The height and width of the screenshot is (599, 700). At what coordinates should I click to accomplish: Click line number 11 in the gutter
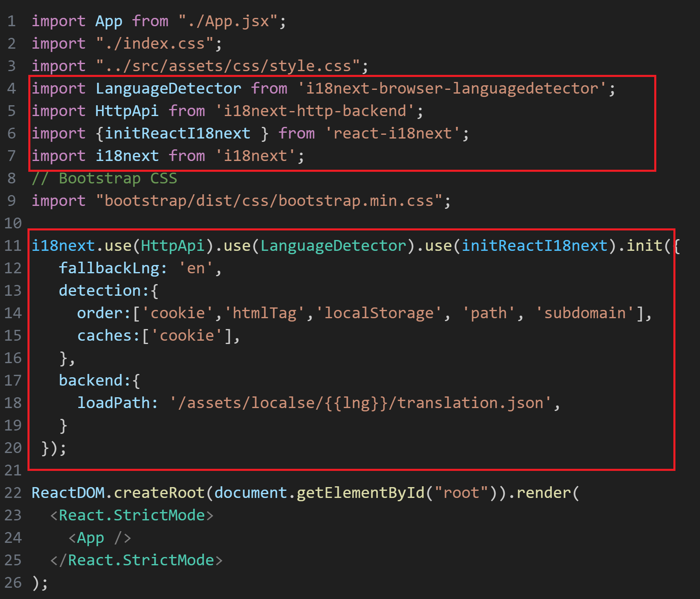[x=12, y=246]
